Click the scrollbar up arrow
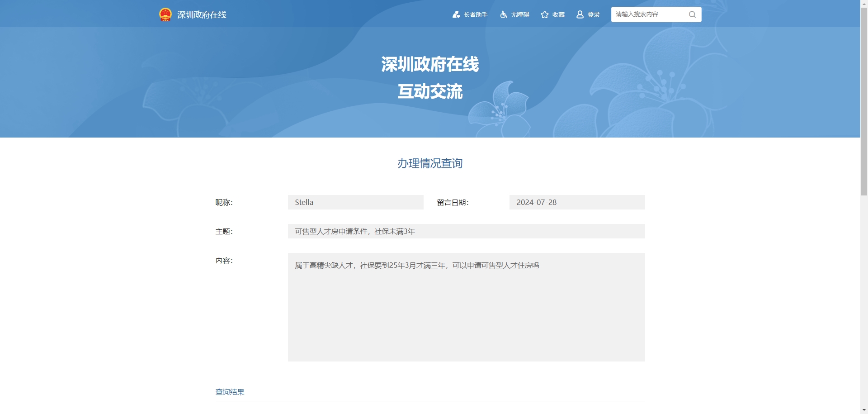Viewport: 868px width, 414px height. click(864, 3)
